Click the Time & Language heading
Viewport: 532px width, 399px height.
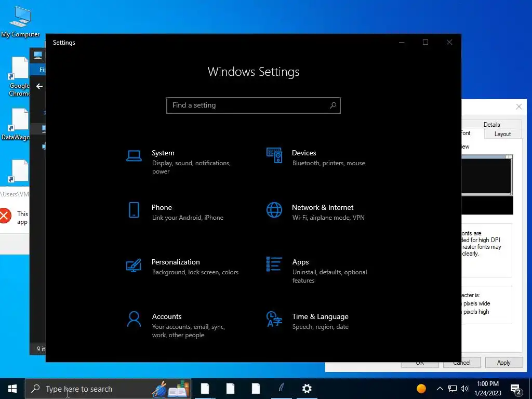pyautogui.click(x=320, y=316)
